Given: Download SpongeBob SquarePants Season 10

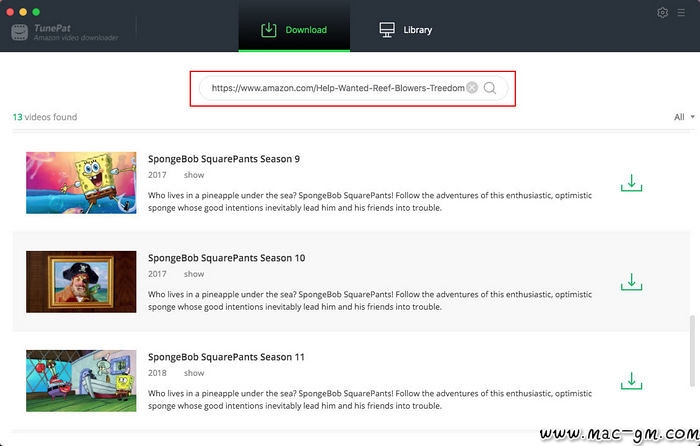Looking at the screenshot, I should coord(631,282).
